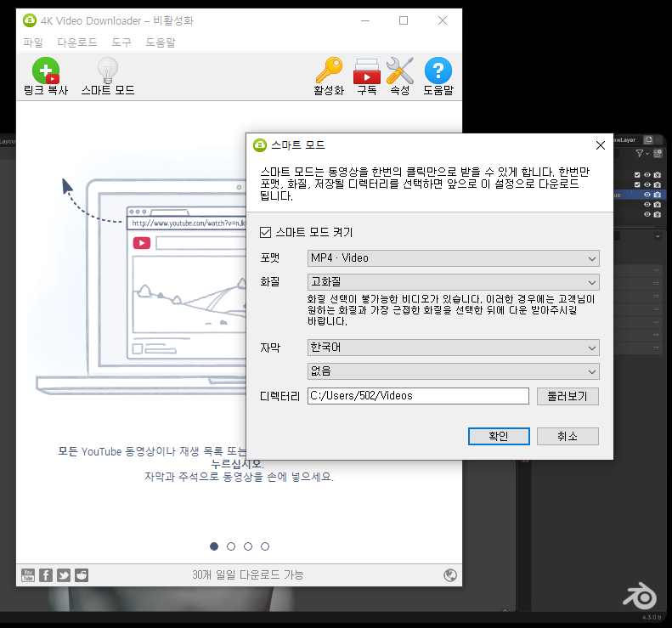The image size is (672, 628).
Task: Click the 링크 복사 paste link icon
Action: click(46, 71)
